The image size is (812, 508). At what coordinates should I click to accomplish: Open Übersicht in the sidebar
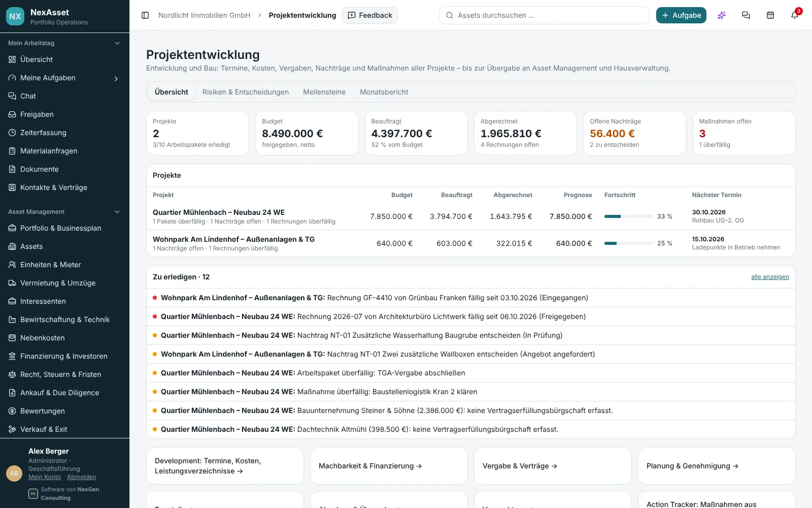64,59
